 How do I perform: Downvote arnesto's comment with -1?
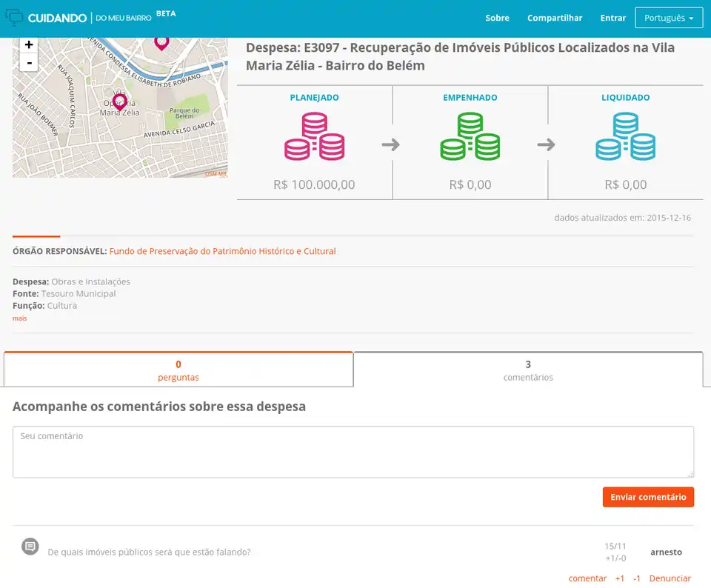pos(638,578)
